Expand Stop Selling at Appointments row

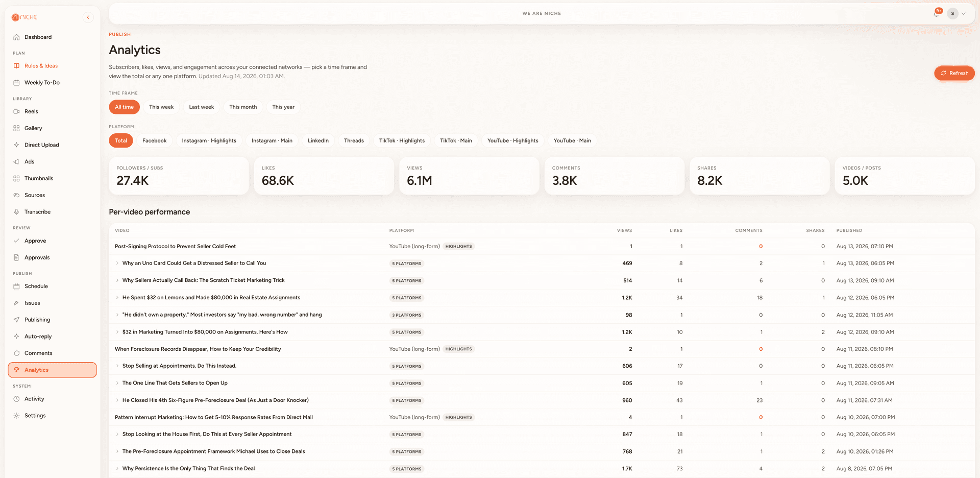click(x=117, y=366)
